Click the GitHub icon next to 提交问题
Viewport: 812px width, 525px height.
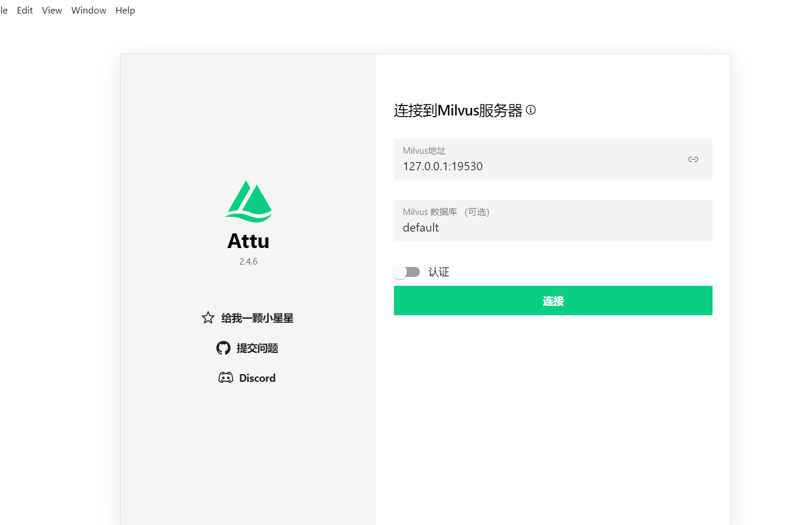coord(223,348)
